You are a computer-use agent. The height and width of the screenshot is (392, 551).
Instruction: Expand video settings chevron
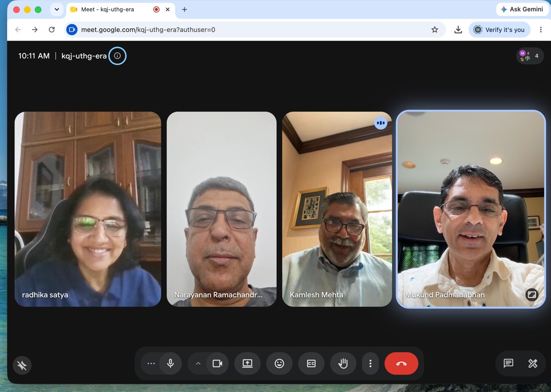tap(198, 364)
